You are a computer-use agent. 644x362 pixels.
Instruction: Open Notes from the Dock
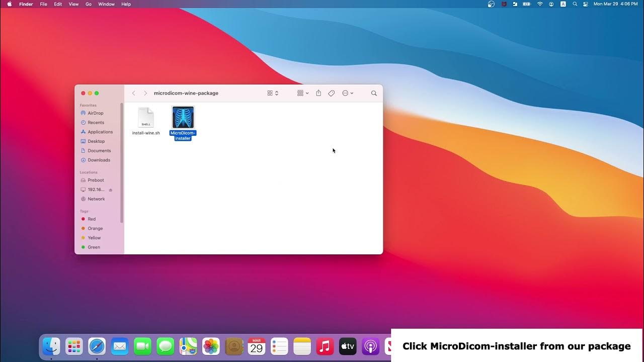(302, 346)
